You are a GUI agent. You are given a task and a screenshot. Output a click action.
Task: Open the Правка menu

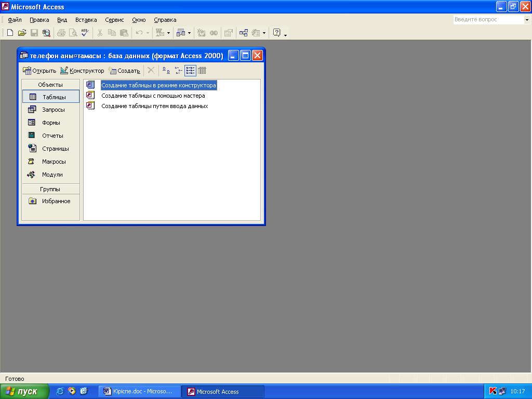[39, 20]
